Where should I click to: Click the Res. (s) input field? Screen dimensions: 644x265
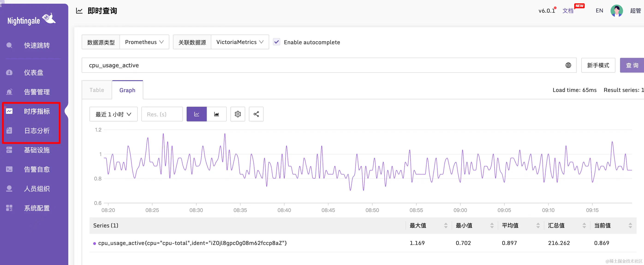[162, 114]
